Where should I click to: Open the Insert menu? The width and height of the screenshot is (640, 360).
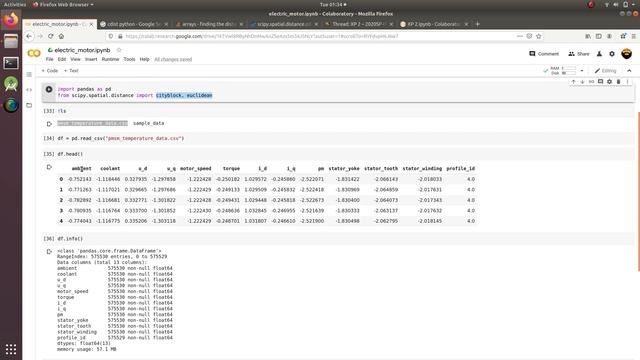(x=91, y=59)
